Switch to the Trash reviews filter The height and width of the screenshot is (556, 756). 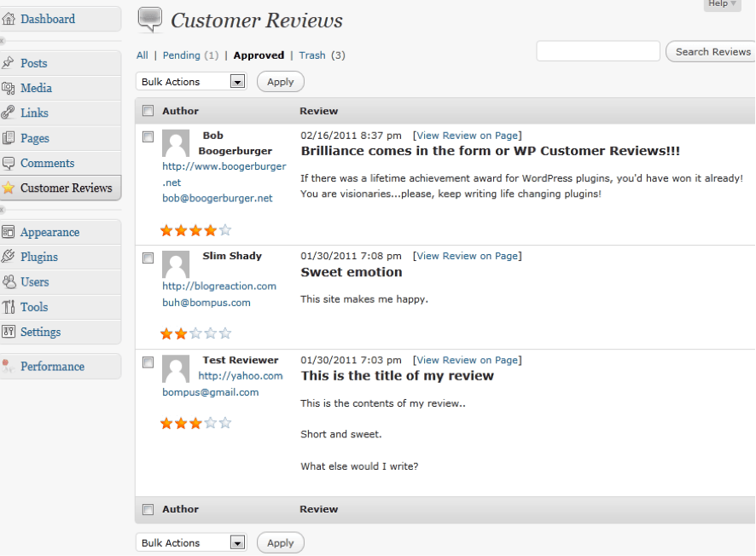(x=312, y=55)
